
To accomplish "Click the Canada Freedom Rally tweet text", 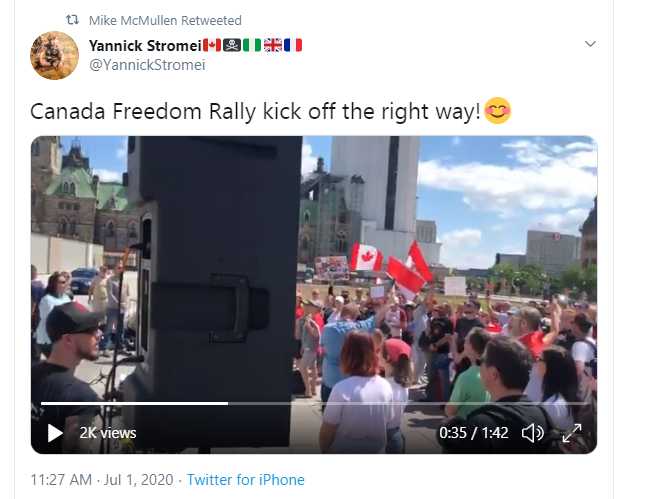I will 255,111.
